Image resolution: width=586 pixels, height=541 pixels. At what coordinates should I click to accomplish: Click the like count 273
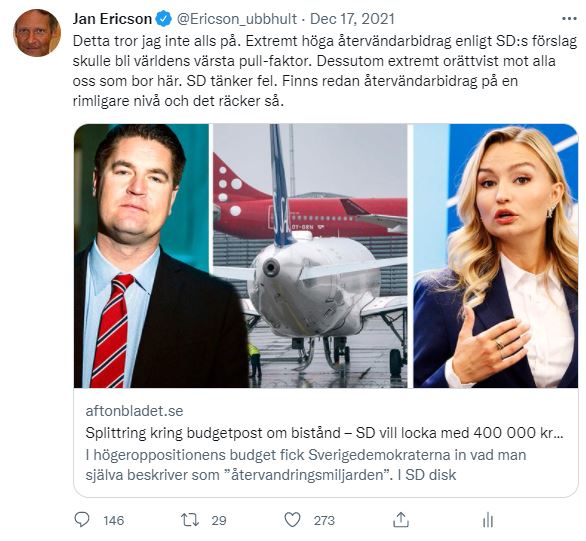click(x=324, y=520)
